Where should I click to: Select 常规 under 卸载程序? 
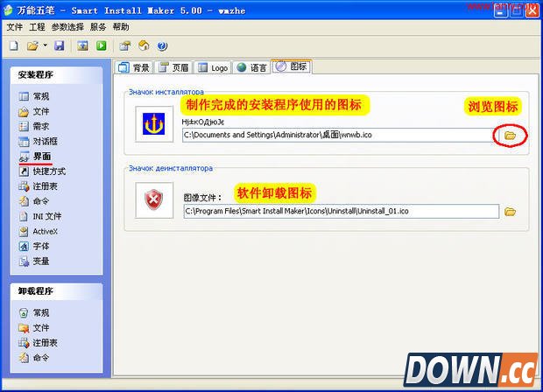34,312
